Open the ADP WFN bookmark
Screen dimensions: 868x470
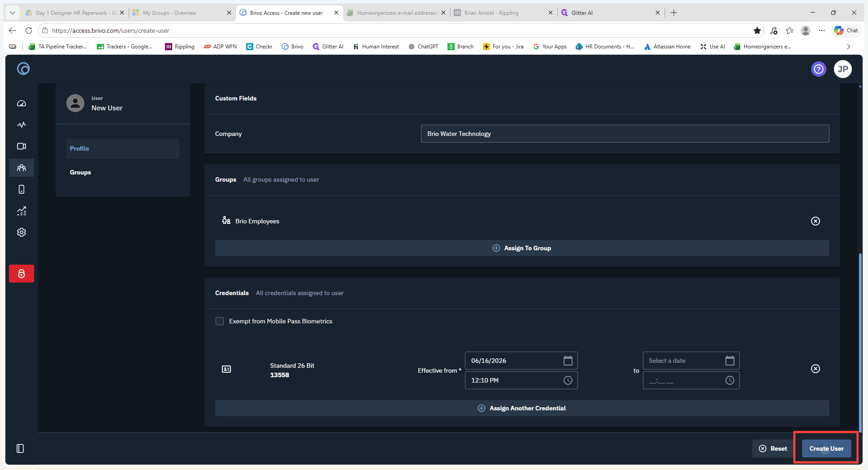pos(220,46)
